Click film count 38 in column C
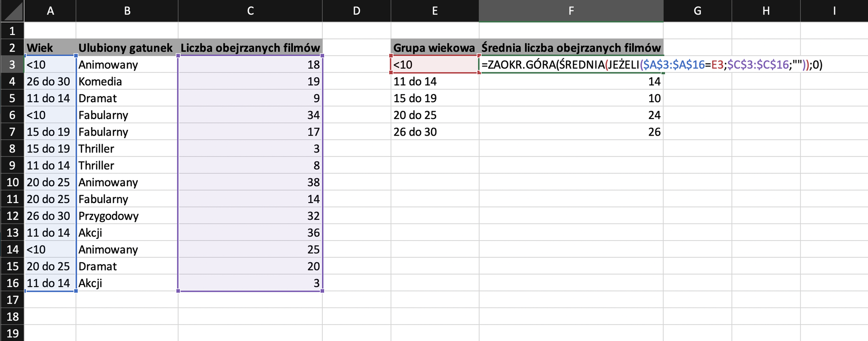The image size is (868, 341). click(250, 182)
